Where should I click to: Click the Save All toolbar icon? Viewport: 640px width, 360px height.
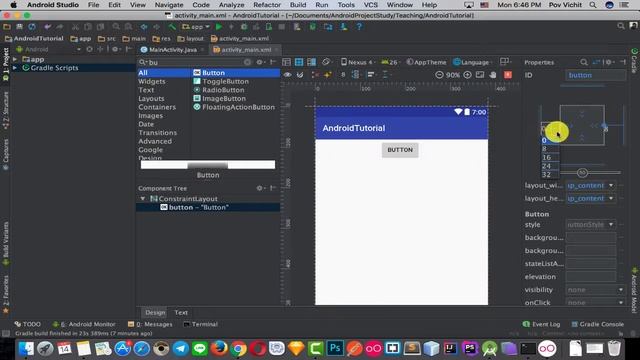coord(19,27)
